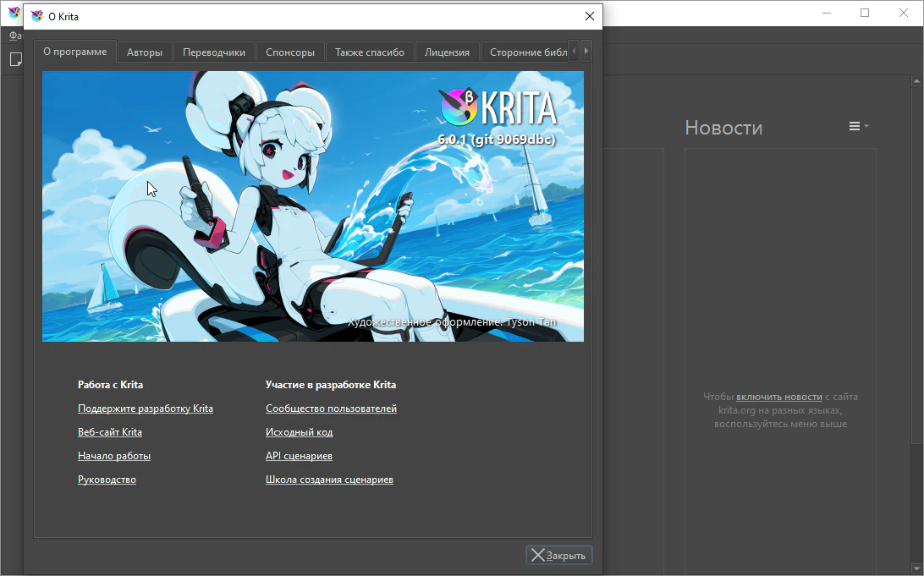
Task: Follow the Веб-сайт Krita link
Action: pyautogui.click(x=110, y=432)
